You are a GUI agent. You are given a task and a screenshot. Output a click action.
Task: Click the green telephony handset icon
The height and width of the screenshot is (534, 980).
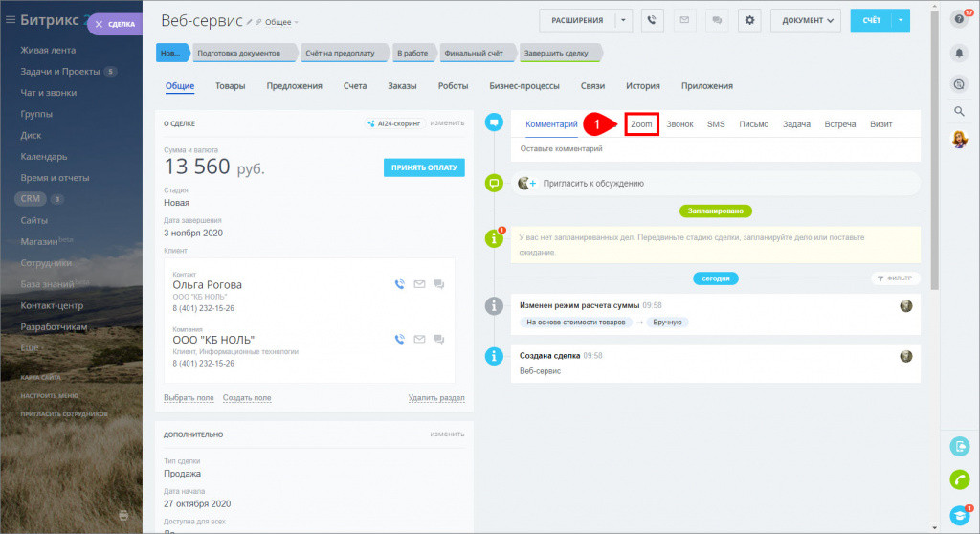click(x=960, y=479)
